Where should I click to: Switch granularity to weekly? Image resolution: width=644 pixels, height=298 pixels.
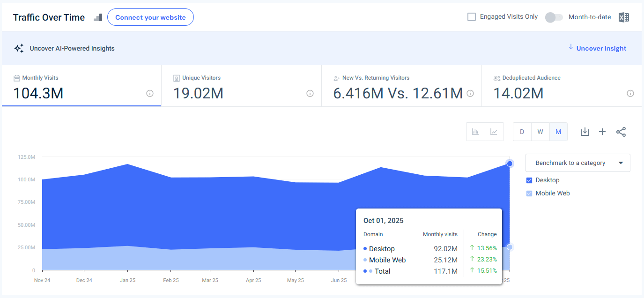[x=540, y=132]
